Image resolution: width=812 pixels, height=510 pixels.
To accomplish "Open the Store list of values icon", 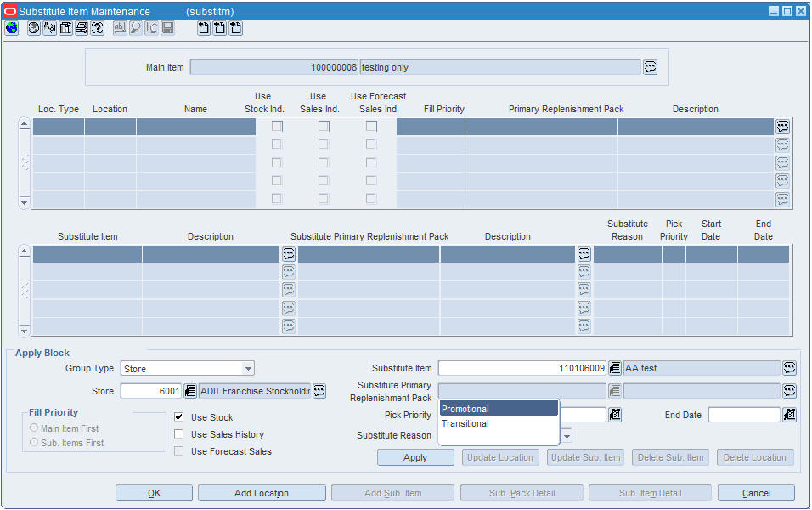I will (190, 391).
